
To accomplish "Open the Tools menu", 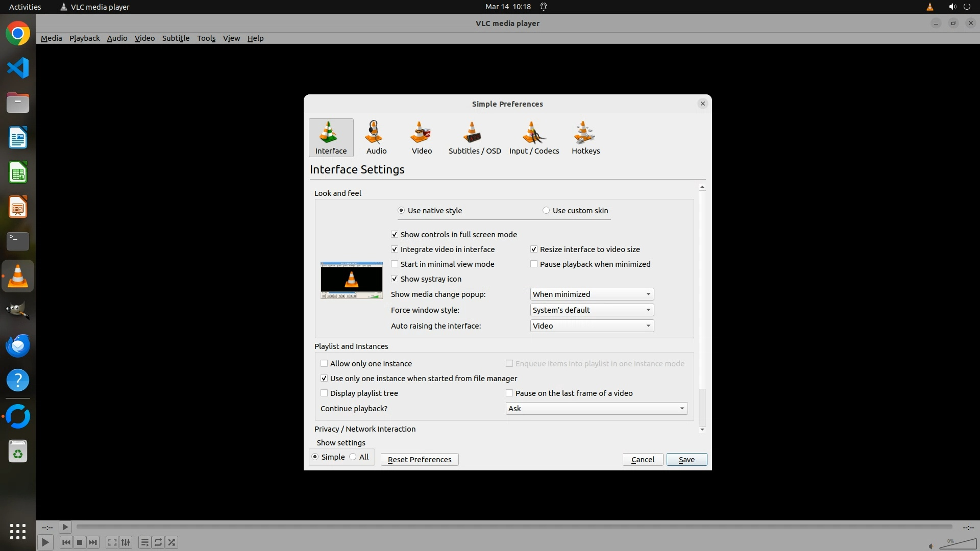I will tap(206, 38).
